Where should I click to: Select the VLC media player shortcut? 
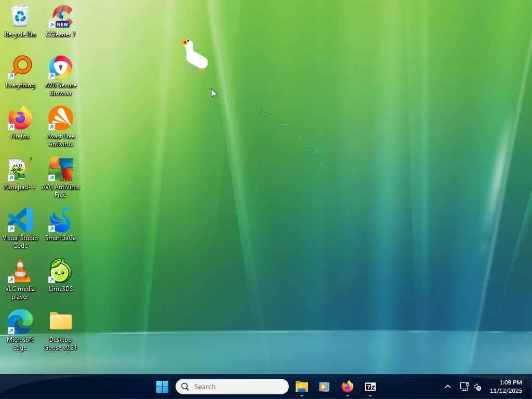click(20, 279)
